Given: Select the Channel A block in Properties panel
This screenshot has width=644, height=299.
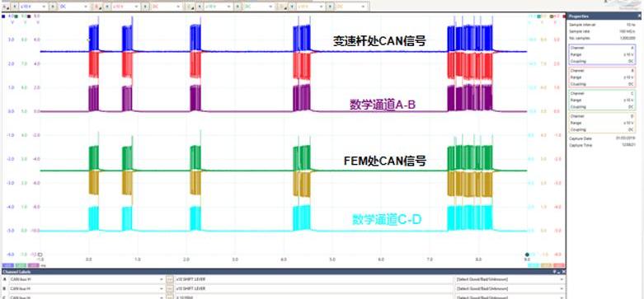Looking at the screenshot, I should 604,54.
